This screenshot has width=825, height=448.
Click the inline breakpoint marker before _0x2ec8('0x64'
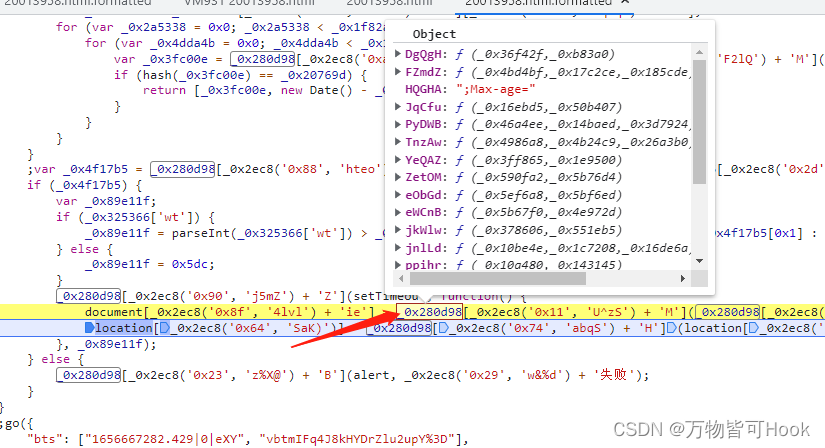click(165, 328)
